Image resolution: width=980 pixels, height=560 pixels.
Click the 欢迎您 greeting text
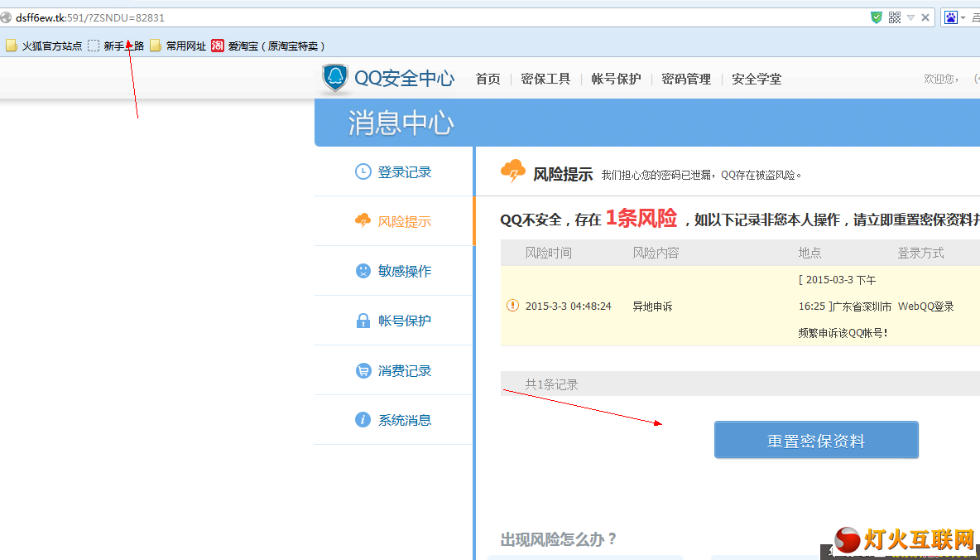pos(940,79)
